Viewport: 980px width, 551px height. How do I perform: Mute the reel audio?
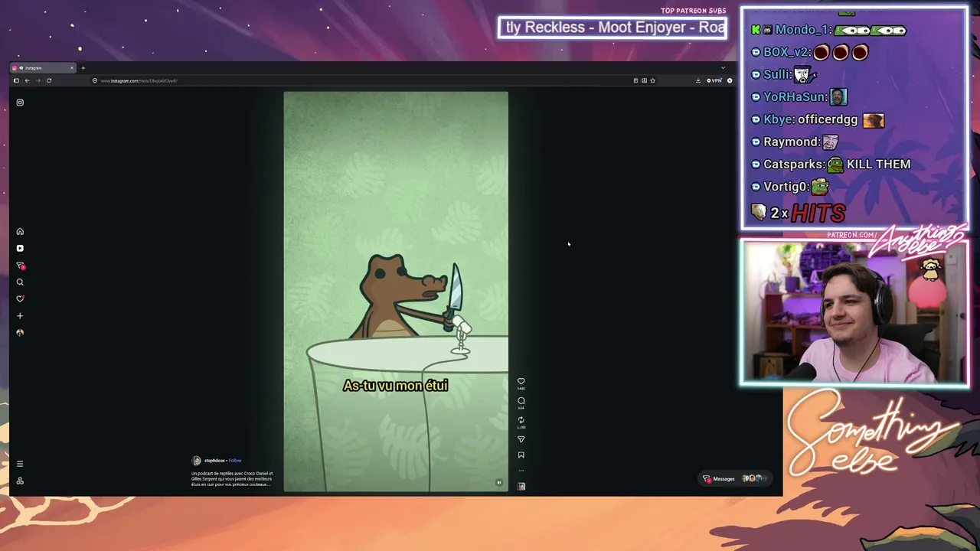[499, 483]
